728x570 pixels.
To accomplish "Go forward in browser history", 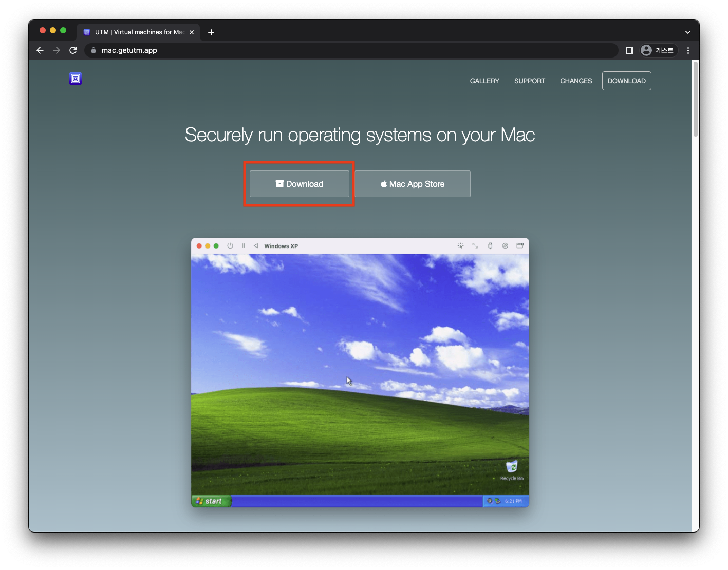I will pyautogui.click(x=57, y=50).
